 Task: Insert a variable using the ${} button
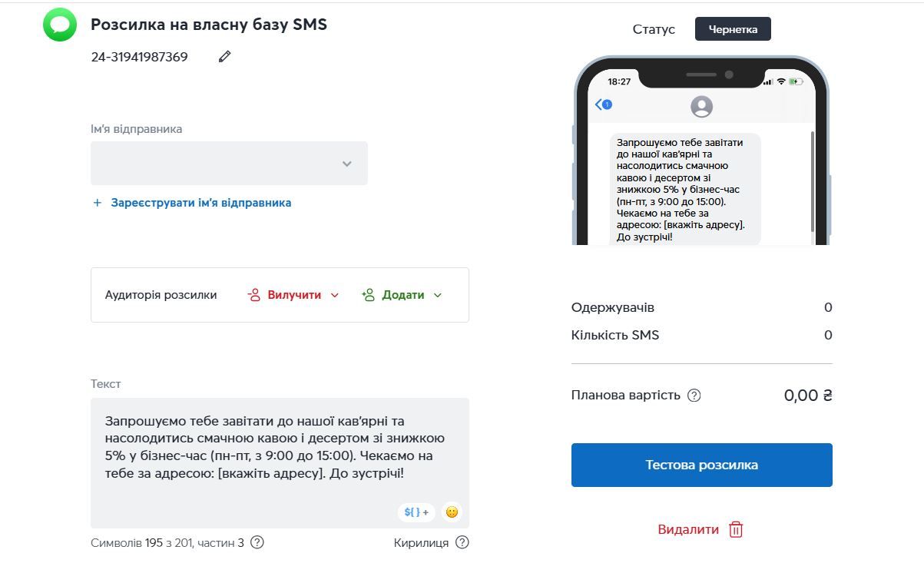click(x=416, y=512)
